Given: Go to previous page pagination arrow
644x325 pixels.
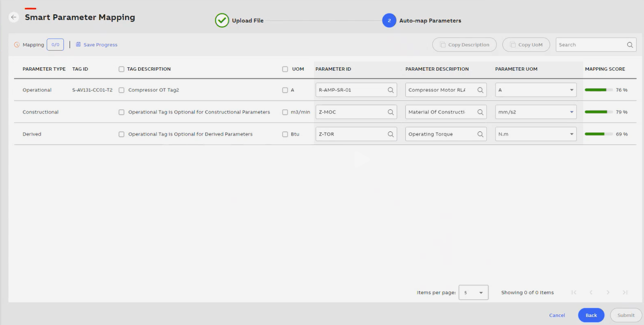Looking at the screenshot, I should tap(591, 292).
